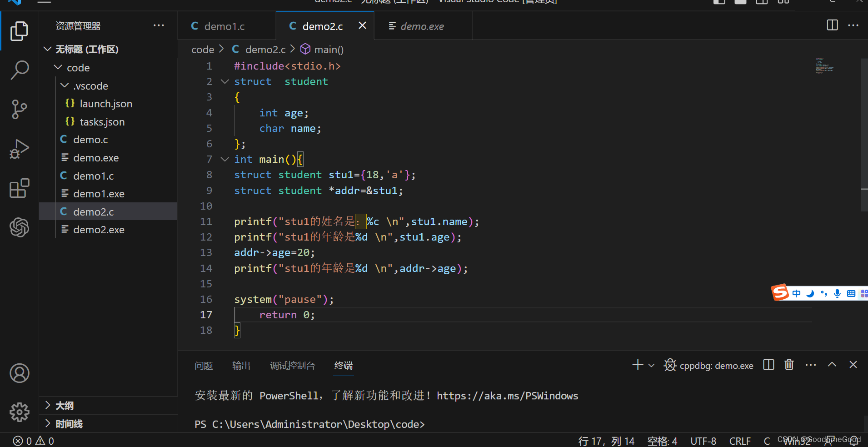Launch a new terminal with the plus icon

click(637, 365)
